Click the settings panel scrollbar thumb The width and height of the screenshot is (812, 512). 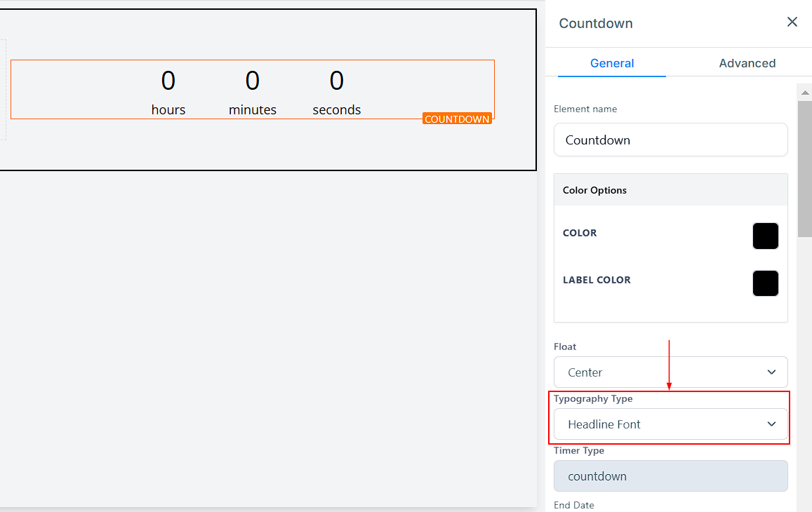click(x=804, y=168)
